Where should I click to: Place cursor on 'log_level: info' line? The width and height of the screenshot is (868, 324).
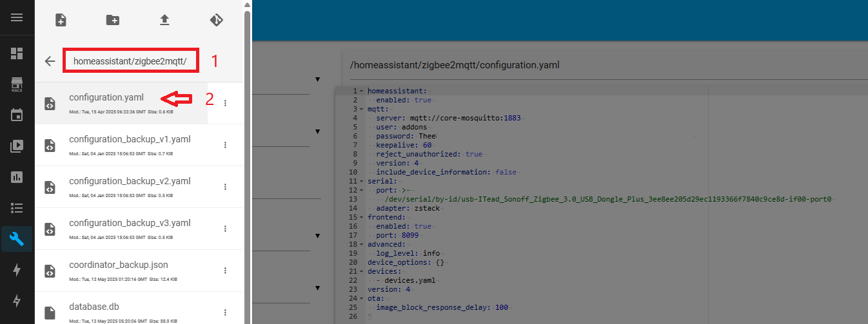tap(408, 254)
